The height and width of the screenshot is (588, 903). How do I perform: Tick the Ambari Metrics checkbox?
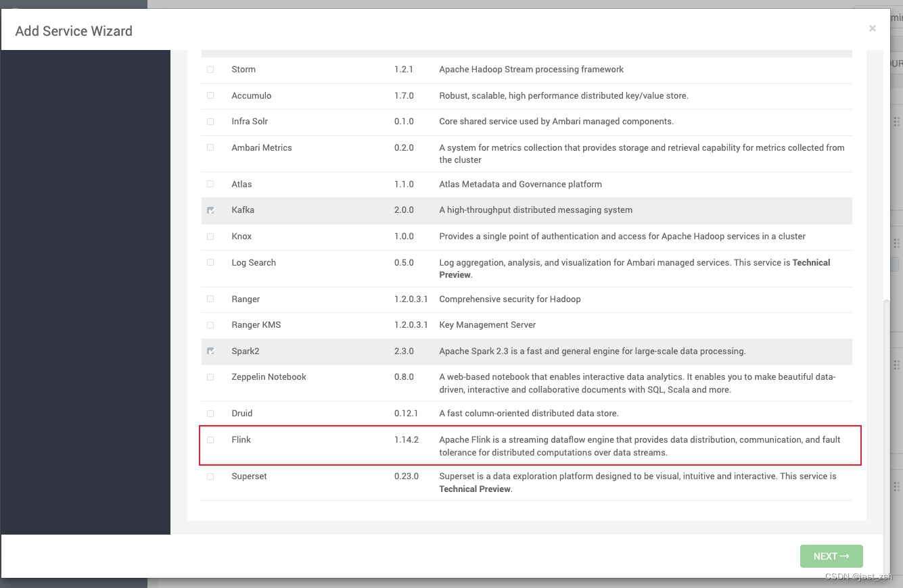[210, 147]
